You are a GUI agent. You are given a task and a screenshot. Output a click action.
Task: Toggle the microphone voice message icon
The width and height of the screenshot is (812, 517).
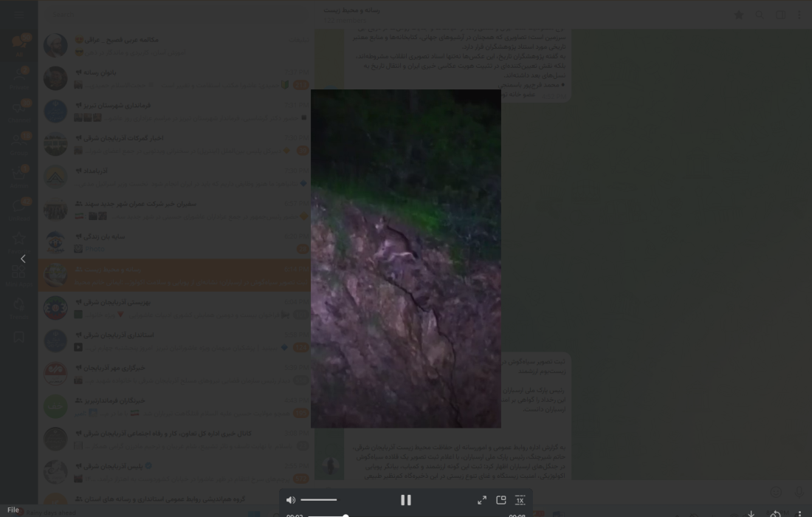(x=799, y=492)
